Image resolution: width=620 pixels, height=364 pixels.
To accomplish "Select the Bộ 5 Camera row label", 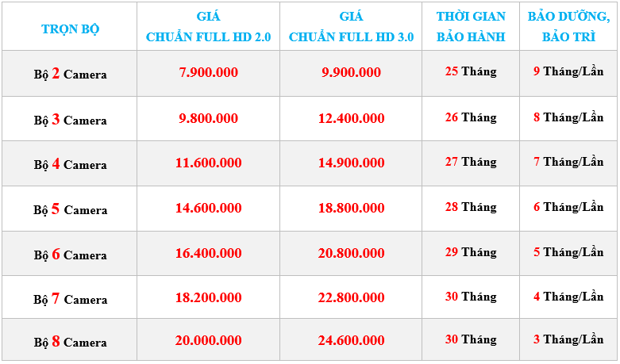I will [x=70, y=209].
